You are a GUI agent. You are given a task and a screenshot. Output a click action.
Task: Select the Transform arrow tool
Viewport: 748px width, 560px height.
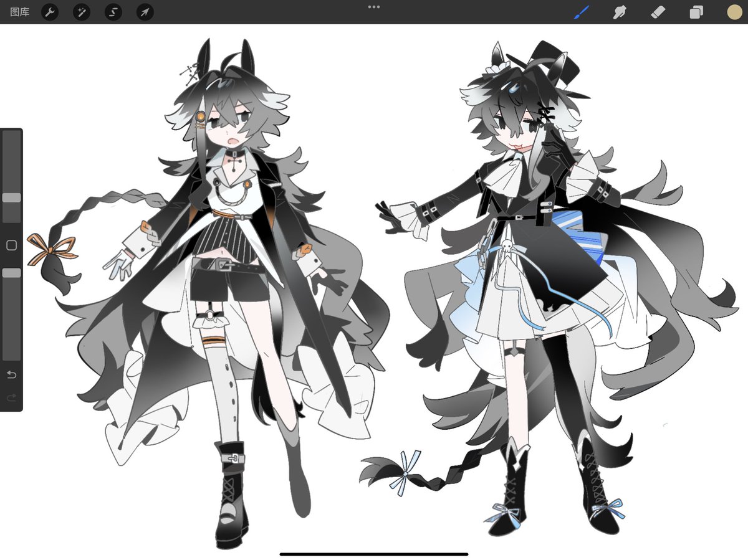point(144,12)
